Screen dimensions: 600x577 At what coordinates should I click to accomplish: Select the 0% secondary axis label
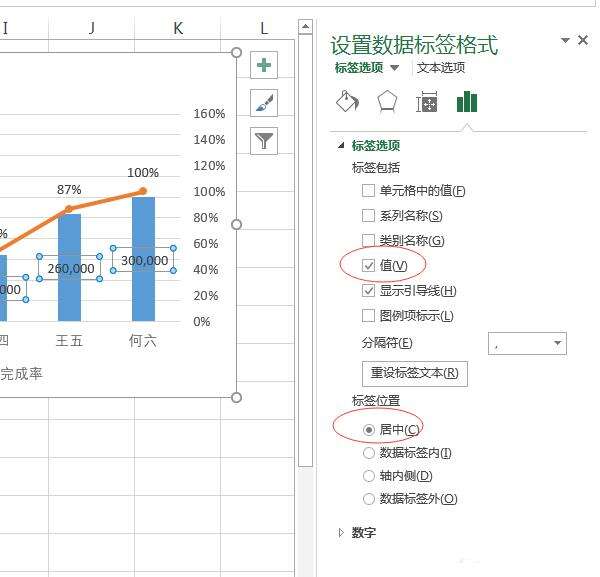pyautogui.click(x=202, y=321)
